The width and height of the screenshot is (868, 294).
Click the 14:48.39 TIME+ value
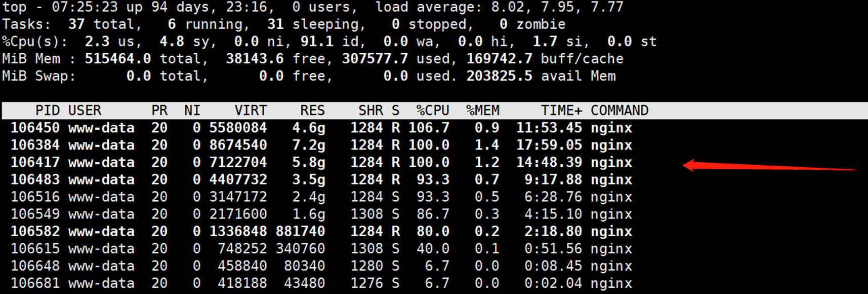[x=549, y=162]
